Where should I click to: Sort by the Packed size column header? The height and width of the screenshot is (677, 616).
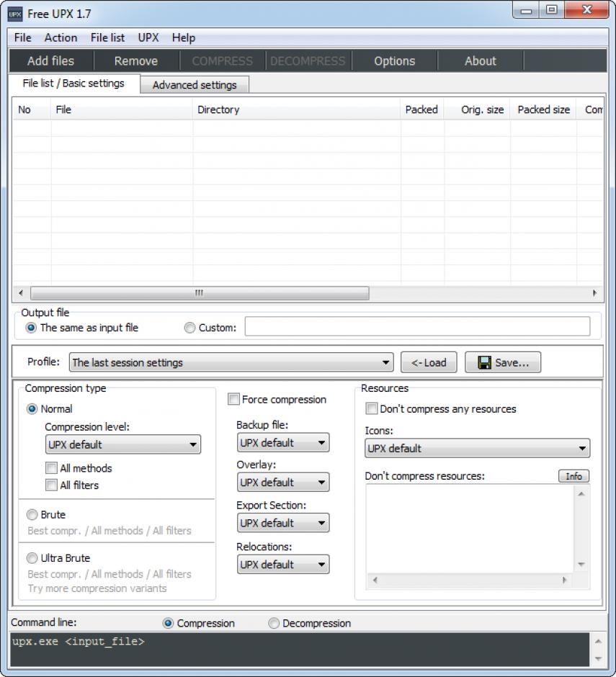click(543, 109)
